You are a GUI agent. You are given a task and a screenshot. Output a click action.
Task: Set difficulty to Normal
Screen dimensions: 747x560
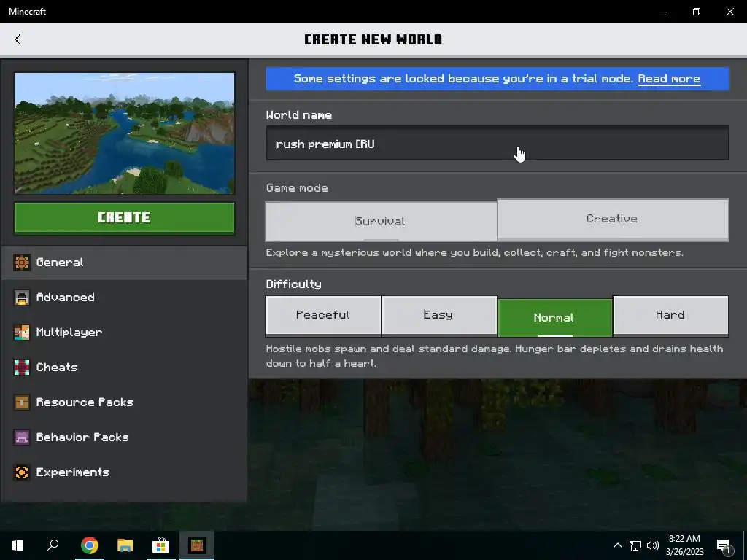(x=554, y=317)
